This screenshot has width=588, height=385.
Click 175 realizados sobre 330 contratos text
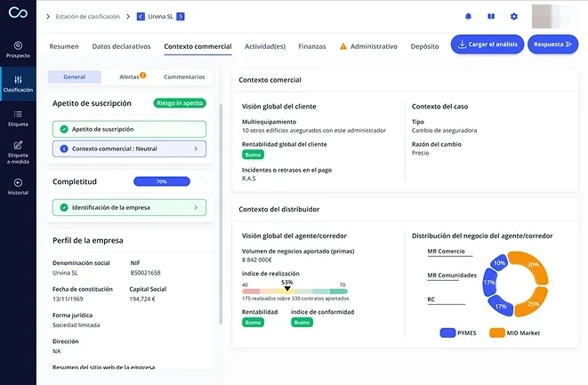pos(295,299)
